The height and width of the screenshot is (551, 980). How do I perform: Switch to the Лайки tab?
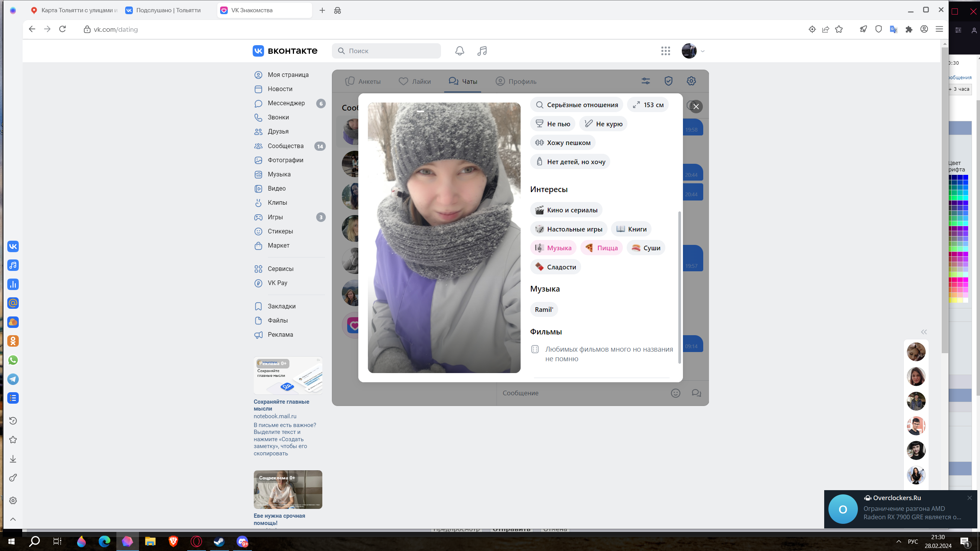415,82
